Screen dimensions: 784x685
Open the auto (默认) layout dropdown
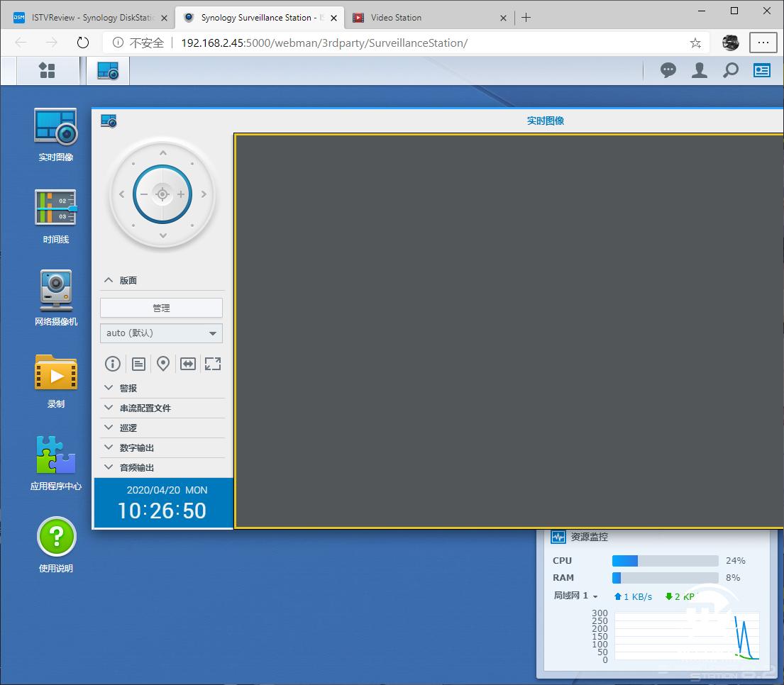161,333
